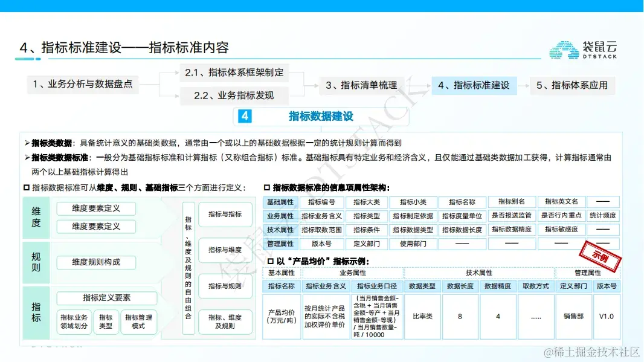
Task: Expand the 2.1、指标体系框架制定 step
Action: click(x=234, y=73)
